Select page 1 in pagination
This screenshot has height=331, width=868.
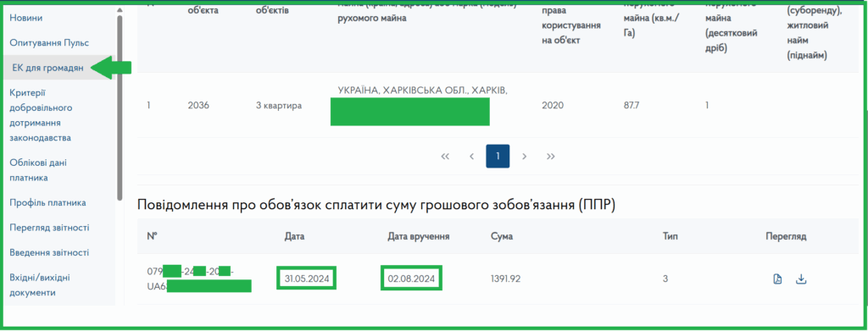498,157
